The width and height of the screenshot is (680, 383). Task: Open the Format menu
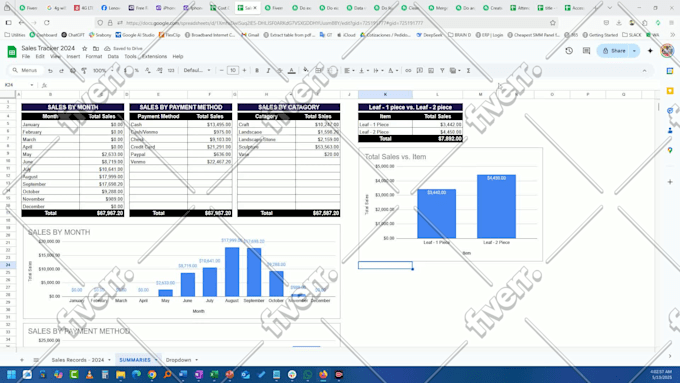94,56
